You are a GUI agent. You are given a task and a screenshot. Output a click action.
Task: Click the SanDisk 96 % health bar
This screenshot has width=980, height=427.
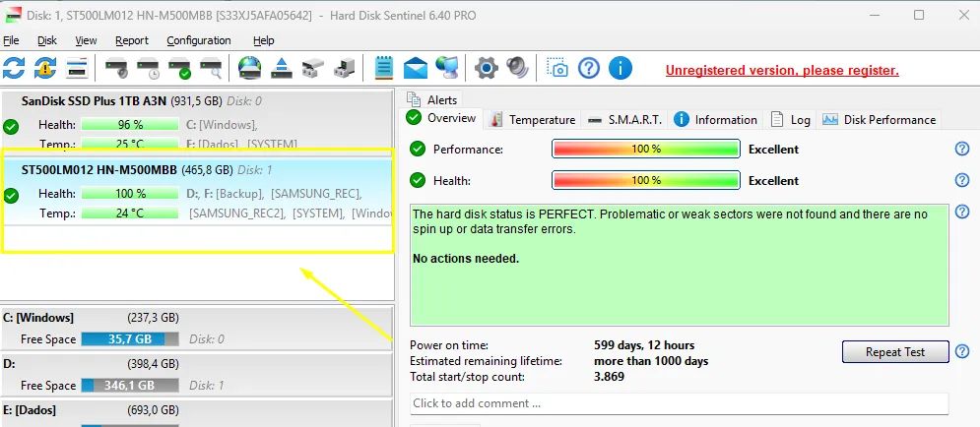tap(130, 125)
